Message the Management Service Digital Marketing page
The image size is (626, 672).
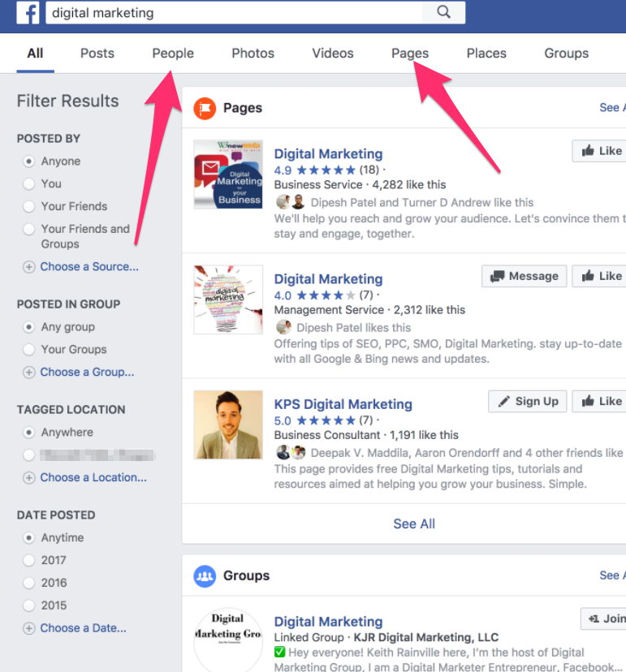pyautogui.click(x=524, y=276)
